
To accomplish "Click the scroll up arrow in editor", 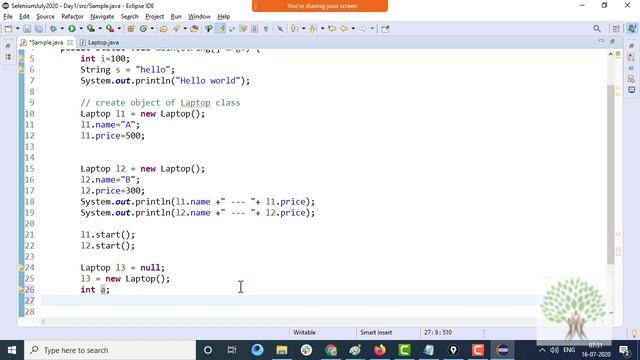I will pyautogui.click(x=611, y=54).
